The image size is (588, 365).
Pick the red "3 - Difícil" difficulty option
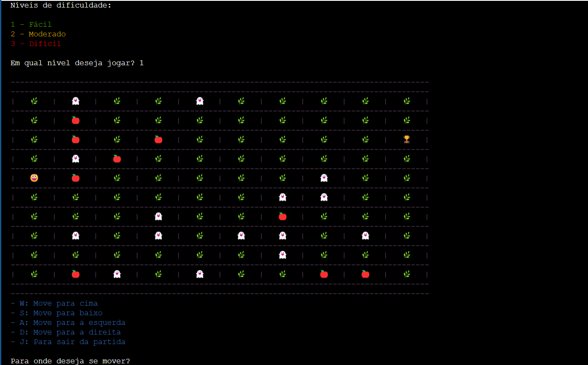[36, 44]
